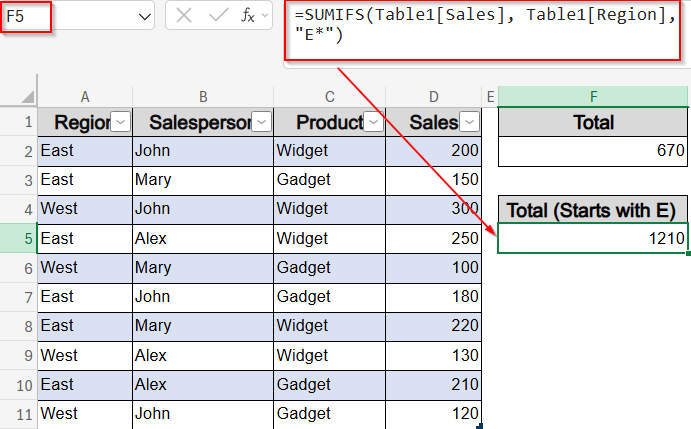Image resolution: width=691 pixels, height=429 pixels.
Task: Open the Sales column filter dropdown
Action: pyautogui.click(x=470, y=122)
